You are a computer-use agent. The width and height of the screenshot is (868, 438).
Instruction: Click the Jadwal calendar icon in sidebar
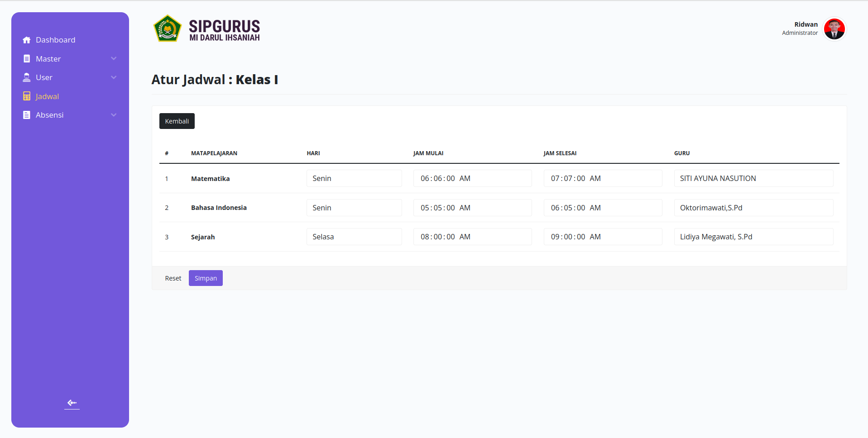click(x=27, y=96)
